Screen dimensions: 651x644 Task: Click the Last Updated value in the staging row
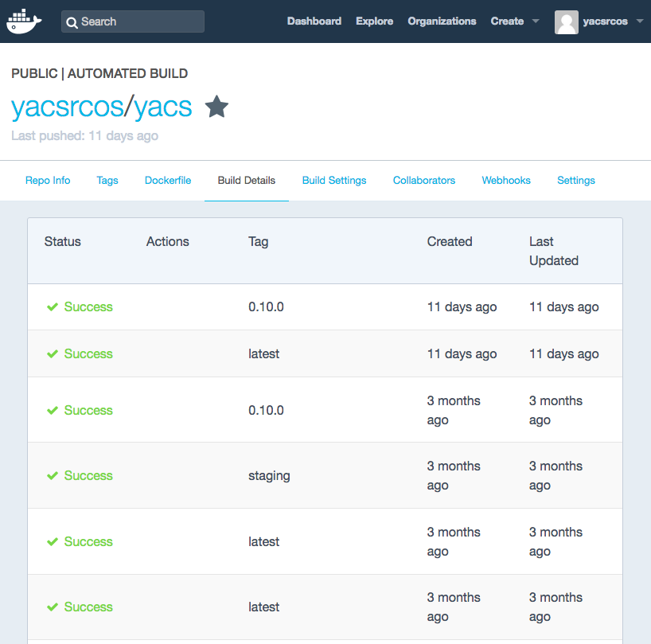click(556, 476)
